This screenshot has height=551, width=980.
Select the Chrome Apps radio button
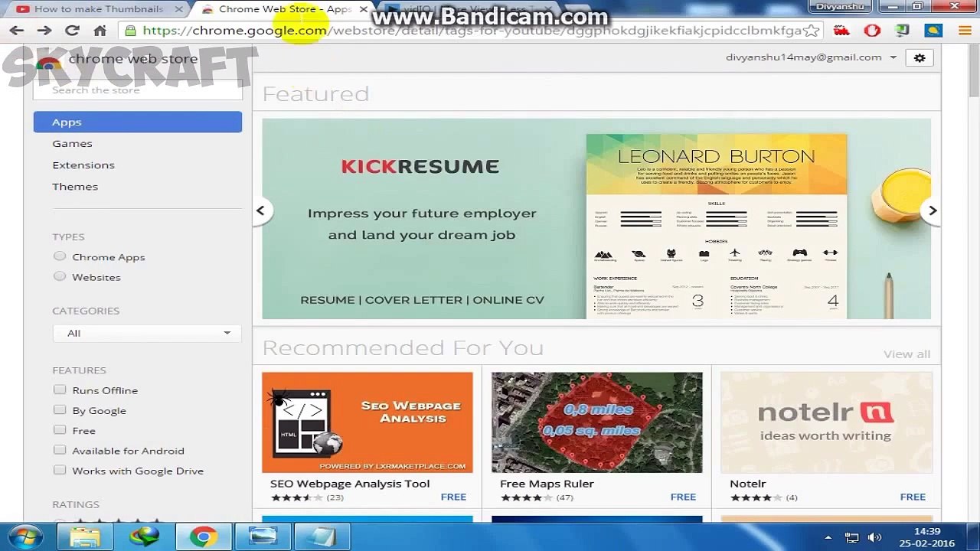pyautogui.click(x=60, y=256)
